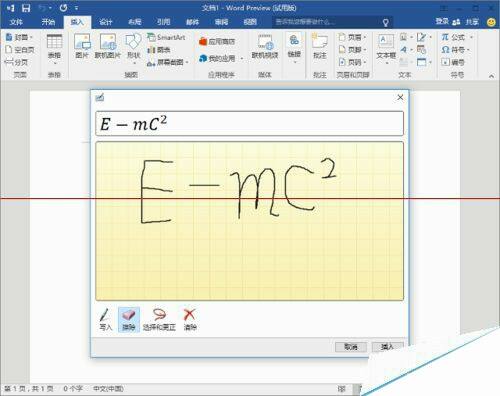Switch to the Review (审阅) tab
The image size is (500, 396).
point(221,22)
